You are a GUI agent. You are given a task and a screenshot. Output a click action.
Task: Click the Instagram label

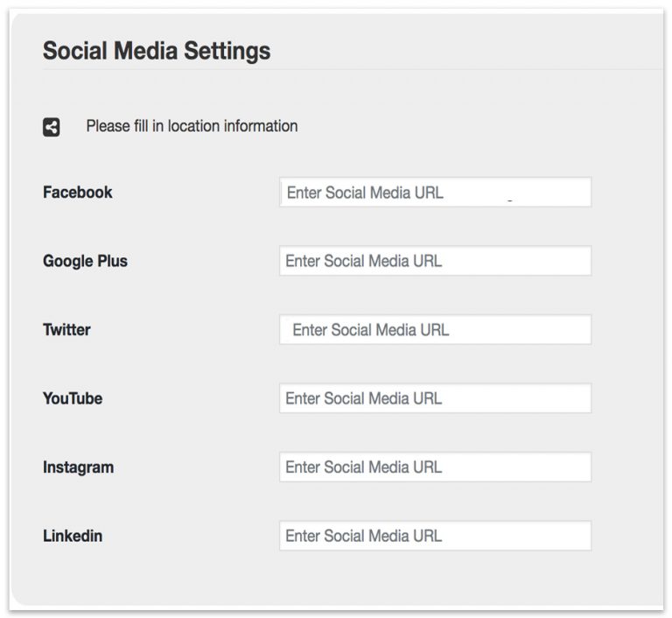(78, 467)
